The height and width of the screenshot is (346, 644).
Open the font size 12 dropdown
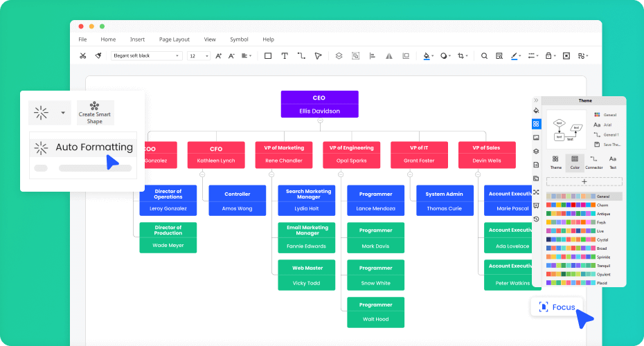pos(199,56)
